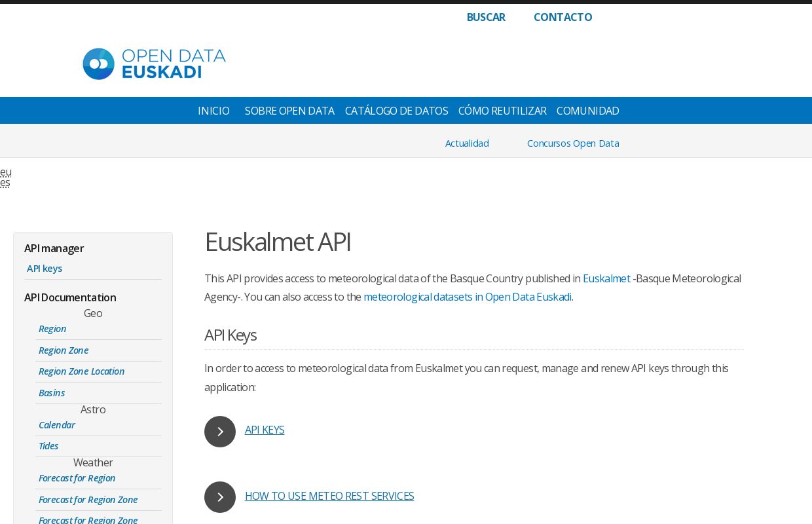
Task: Open the Region documentation link
Action: click(x=52, y=329)
